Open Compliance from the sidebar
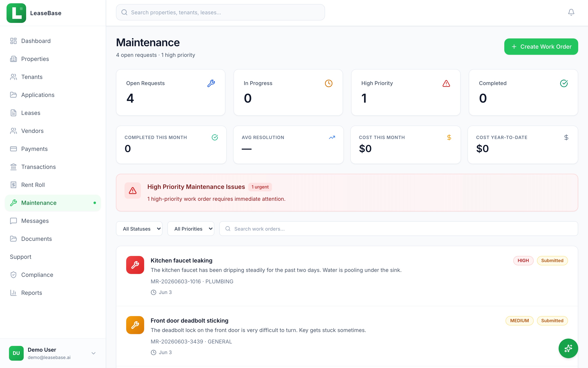The height and width of the screenshot is (368, 588). pyautogui.click(x=53, y=275)
